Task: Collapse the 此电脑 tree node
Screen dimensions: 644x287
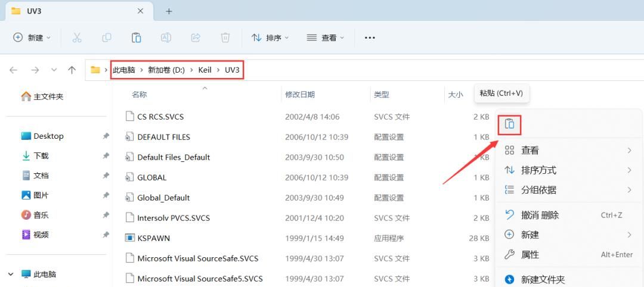Action: (11, 274)
